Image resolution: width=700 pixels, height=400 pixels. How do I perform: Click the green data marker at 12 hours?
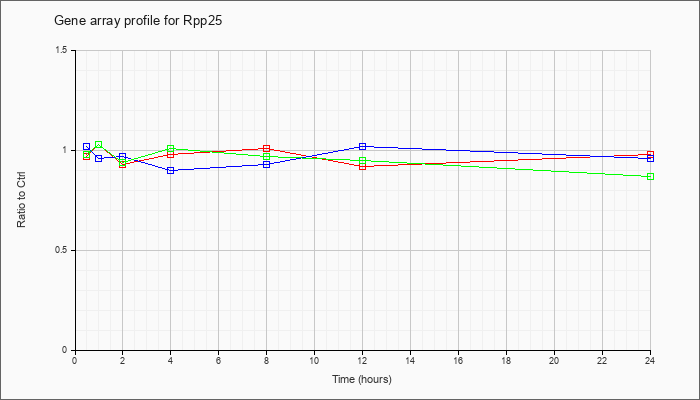coord(362,160)
